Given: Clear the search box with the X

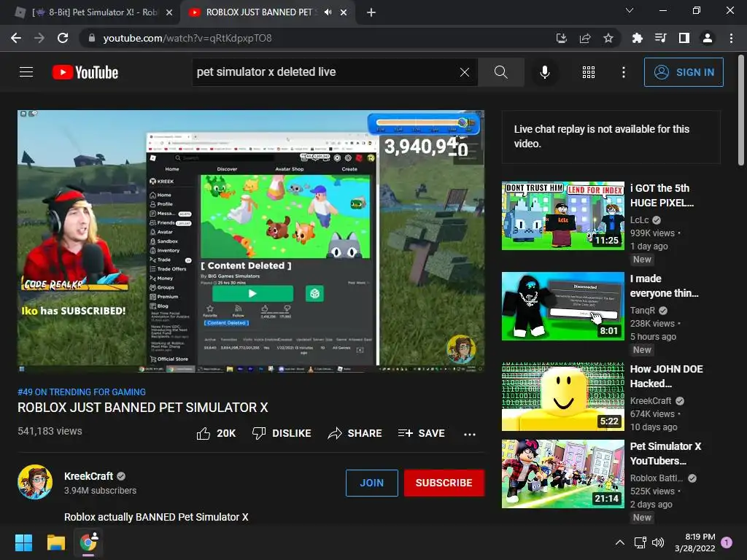Looking at the screenshot, I should pos(465,72).
